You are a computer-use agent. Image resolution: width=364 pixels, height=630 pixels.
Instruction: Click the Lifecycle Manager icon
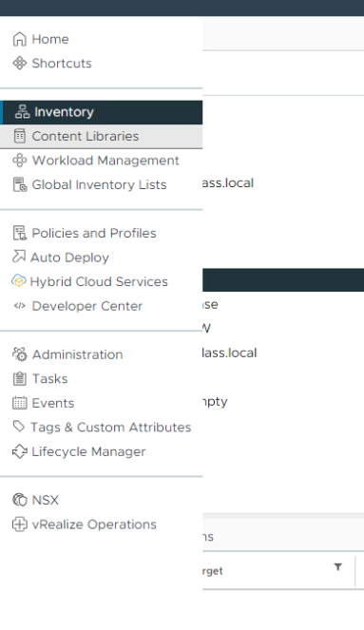(x=20, y=451)
